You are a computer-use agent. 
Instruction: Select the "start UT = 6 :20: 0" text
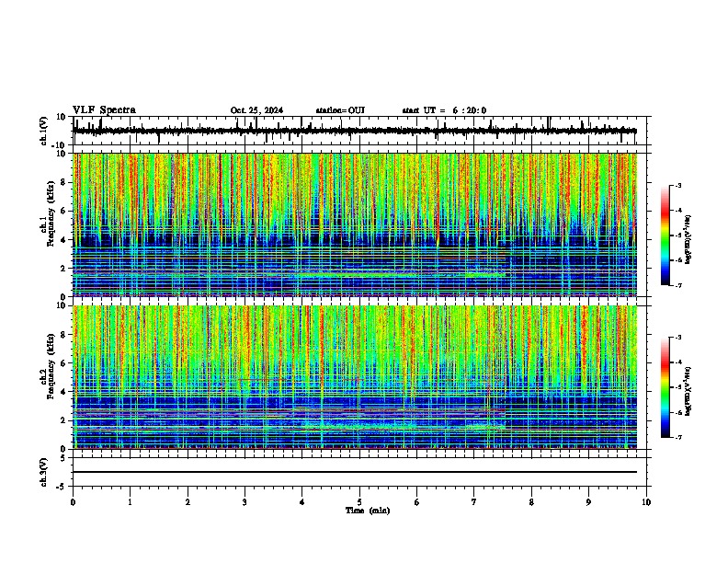pos(444,110)
